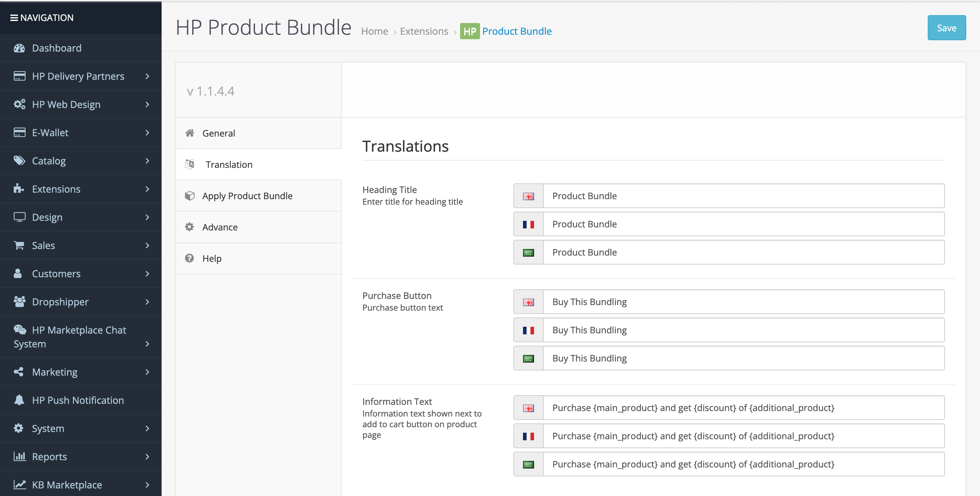Toggle the navigation menu with the hamburger icon
Image resolution: width=980 pixels, height=496 pixels.
coord(14,18)
